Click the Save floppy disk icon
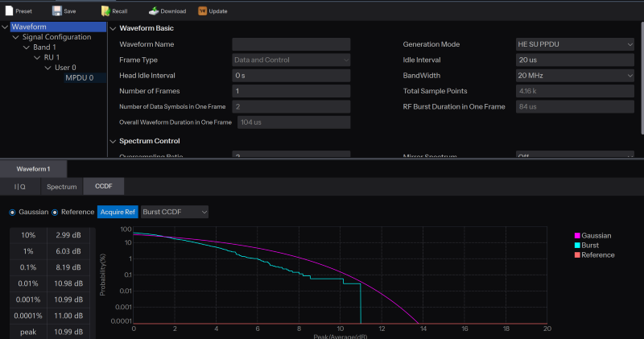This screenshot has height=339, width=644. [57, 11]
